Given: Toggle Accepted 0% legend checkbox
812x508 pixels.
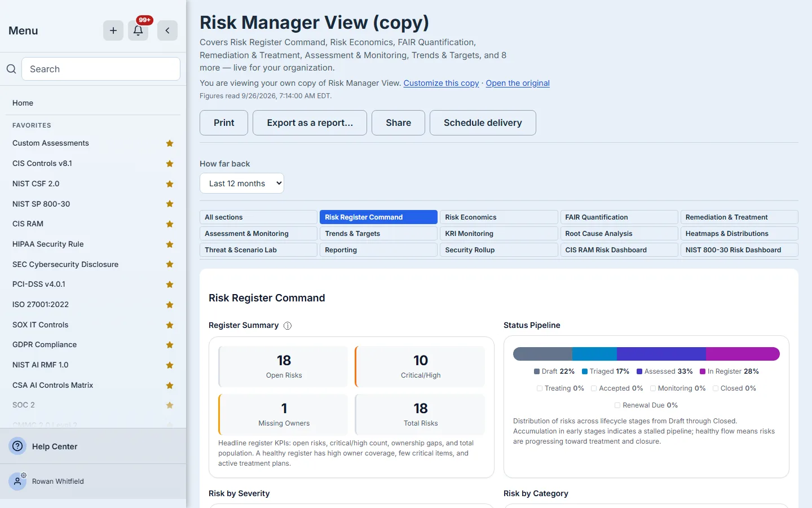Looking at the screenshot, I should pos(594,388).
